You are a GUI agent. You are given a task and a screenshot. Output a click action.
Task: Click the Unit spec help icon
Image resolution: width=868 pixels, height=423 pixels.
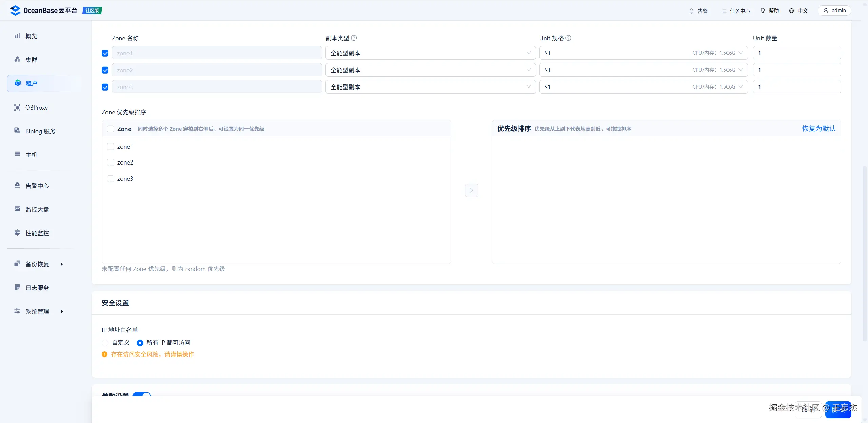[x=569, y=38]
